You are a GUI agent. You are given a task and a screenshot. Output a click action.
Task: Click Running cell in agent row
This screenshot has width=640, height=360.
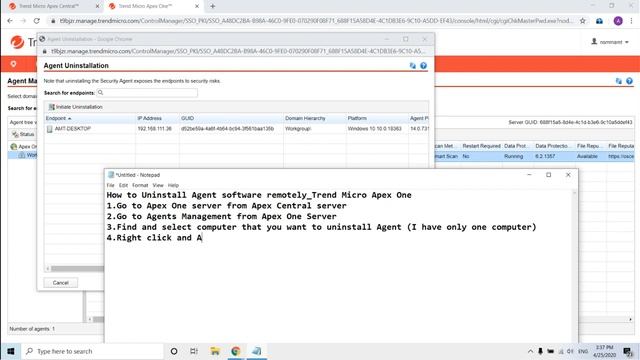[513, 156]
